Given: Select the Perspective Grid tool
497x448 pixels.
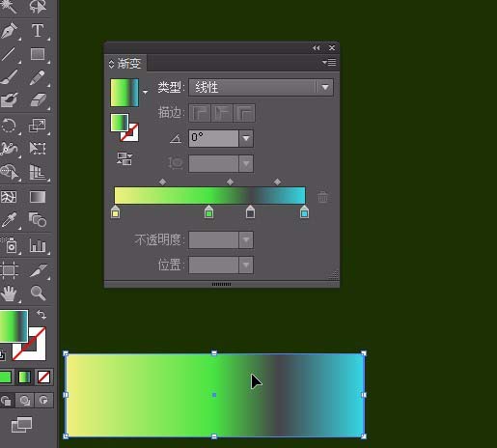Looking at the screenshot, I should pyautogui.click(x=38, y=172).
